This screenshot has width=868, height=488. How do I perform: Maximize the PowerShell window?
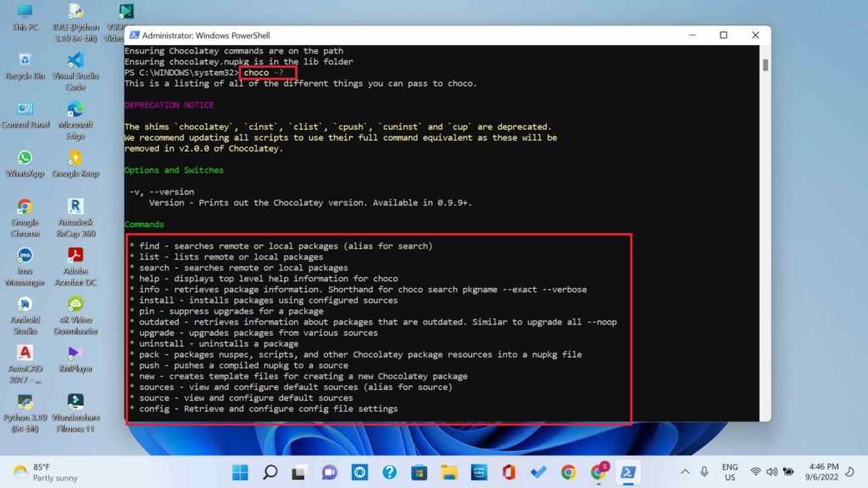[724, 35]
